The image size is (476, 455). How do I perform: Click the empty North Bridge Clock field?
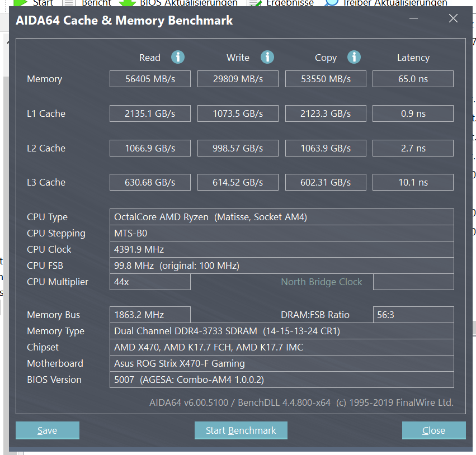click(413, 282)
